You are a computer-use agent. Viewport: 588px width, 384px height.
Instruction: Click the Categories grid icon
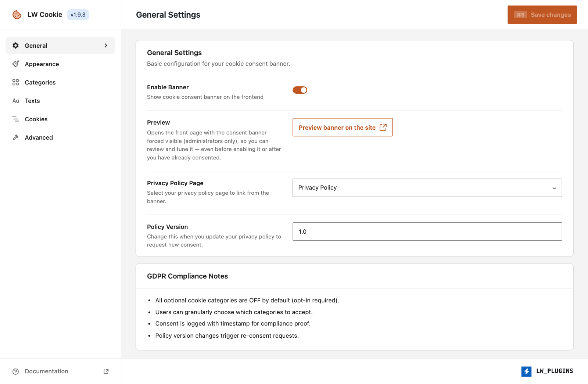[15, 82]
